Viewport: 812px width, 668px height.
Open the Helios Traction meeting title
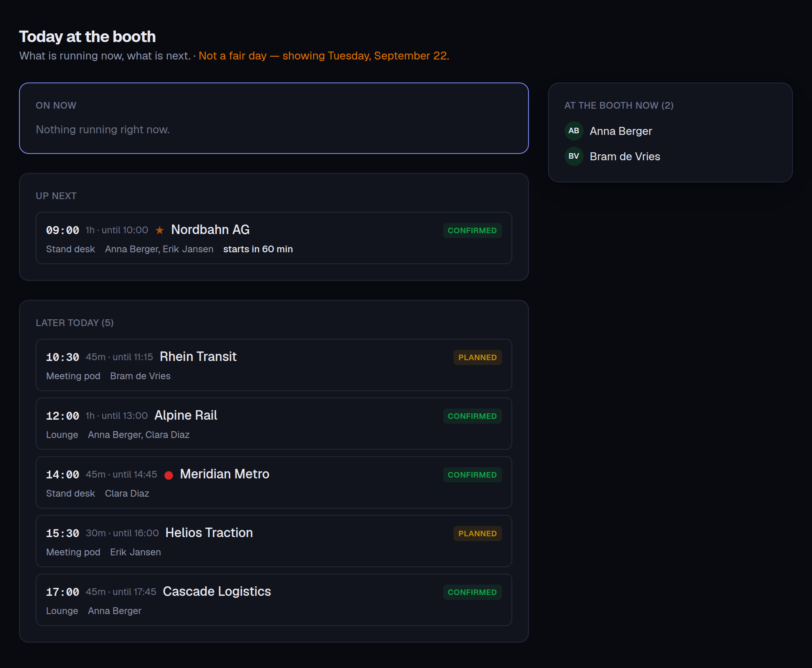tap(209, 533)
